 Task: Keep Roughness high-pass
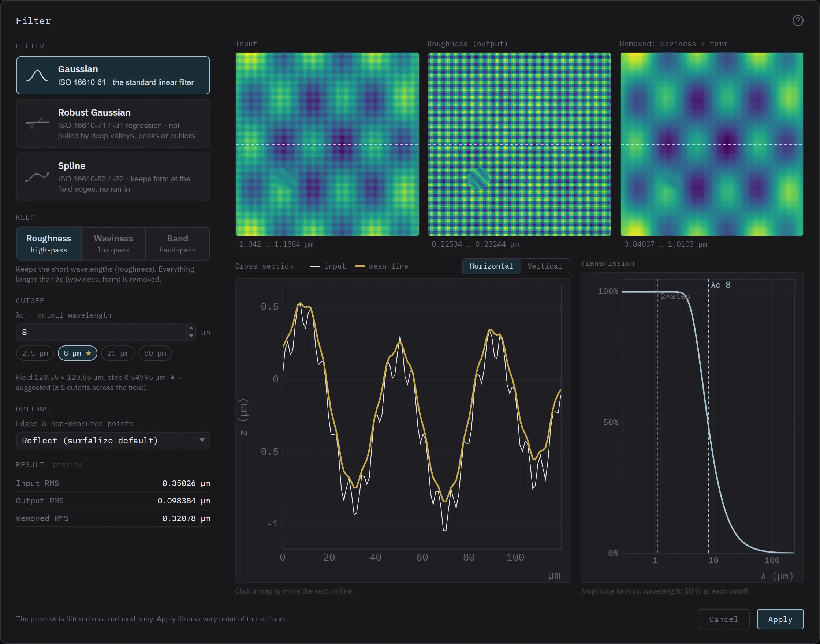coord(49,244)
